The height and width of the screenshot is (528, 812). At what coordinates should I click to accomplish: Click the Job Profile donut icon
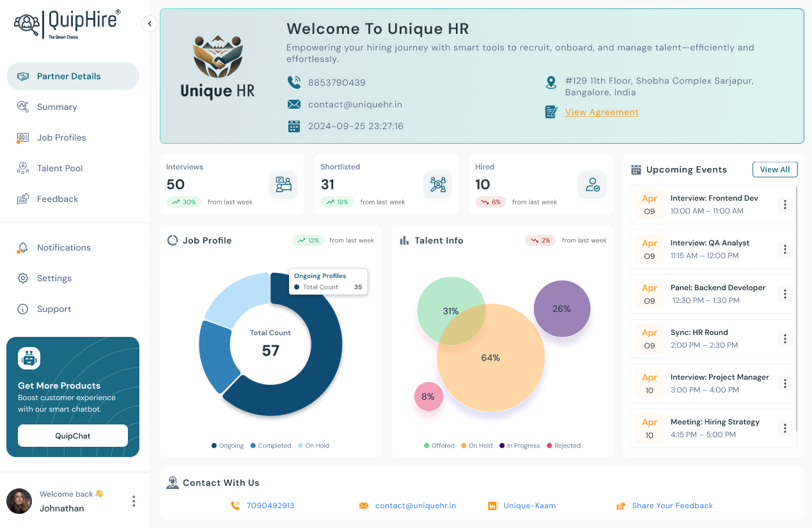[173, 240]
